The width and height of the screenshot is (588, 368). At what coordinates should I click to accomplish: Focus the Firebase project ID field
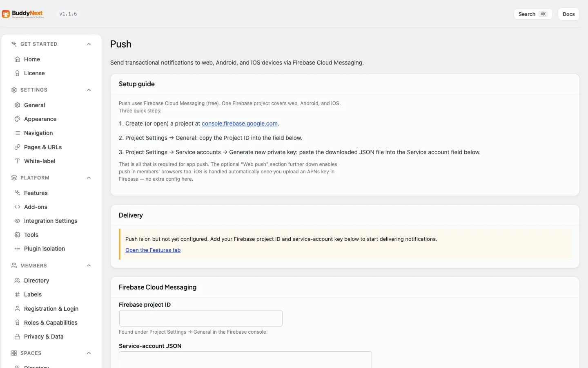(201, 318)
